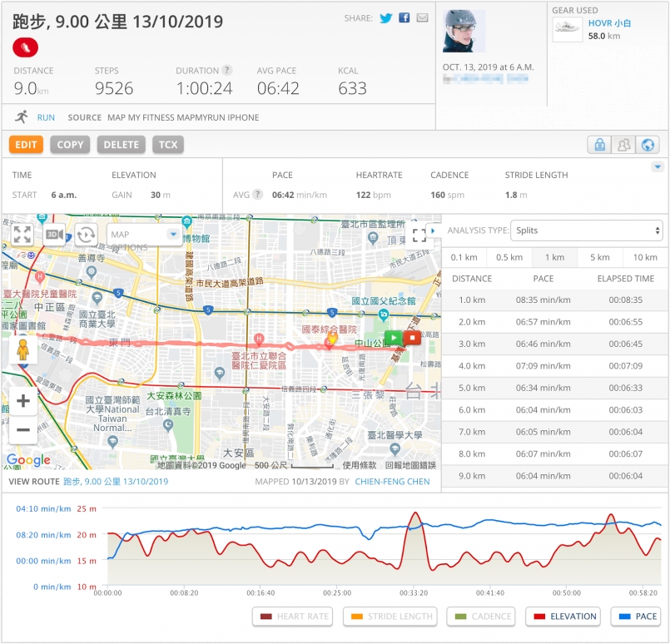Open the 3D flyover video icon

pos(54,235)
